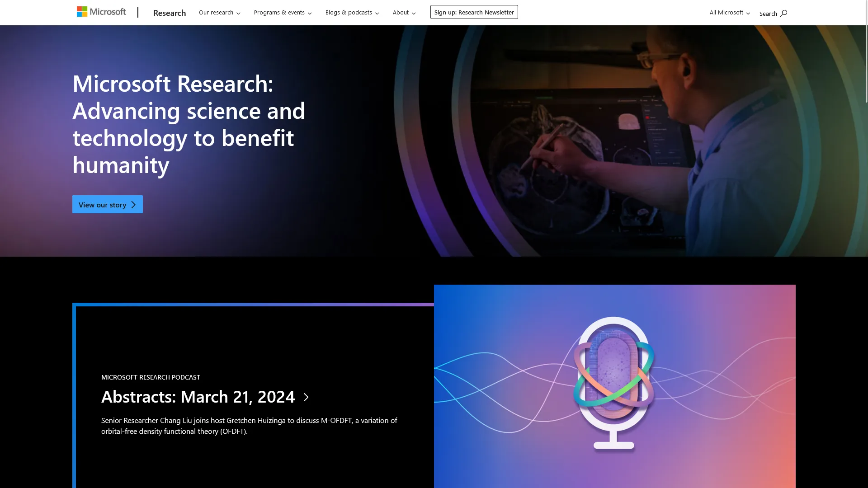This screenshot has height=488, width=868.
Task: Open the All Microsoft menu
Action: tap(726, 12)
